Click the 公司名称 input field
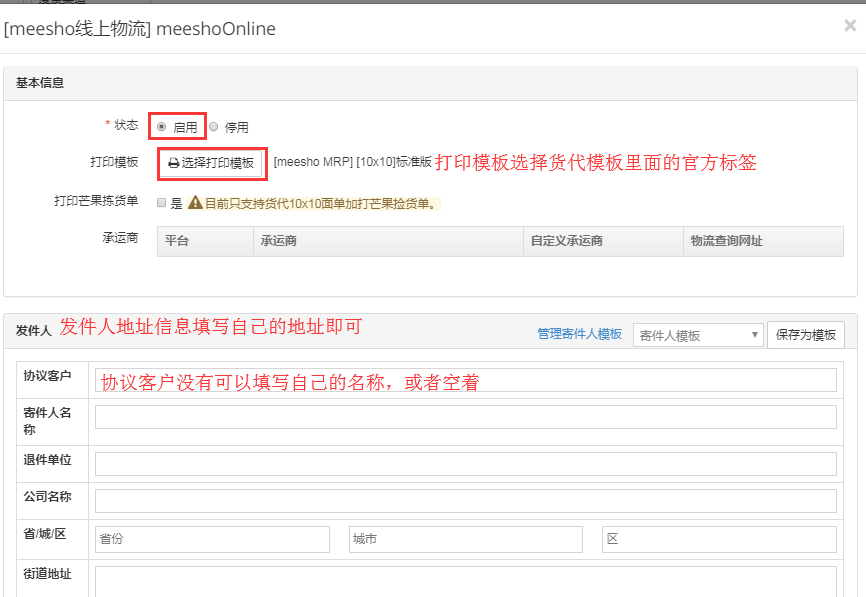866x597 pixels. (465, 501)
